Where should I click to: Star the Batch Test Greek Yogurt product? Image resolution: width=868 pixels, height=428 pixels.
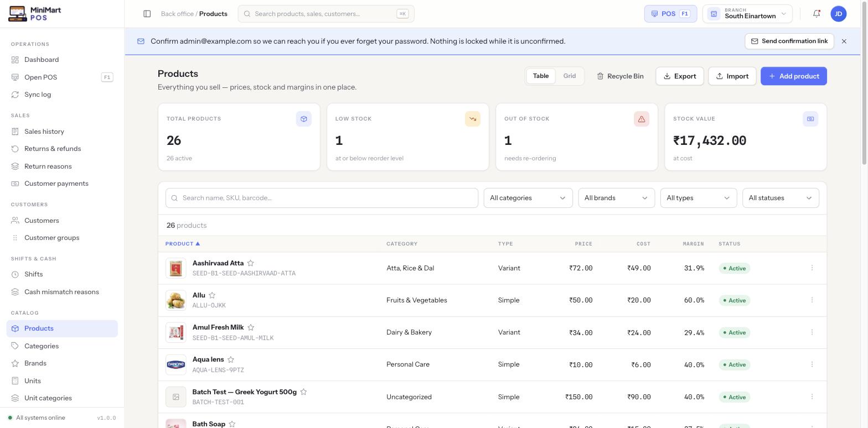[x=303, y=392]
